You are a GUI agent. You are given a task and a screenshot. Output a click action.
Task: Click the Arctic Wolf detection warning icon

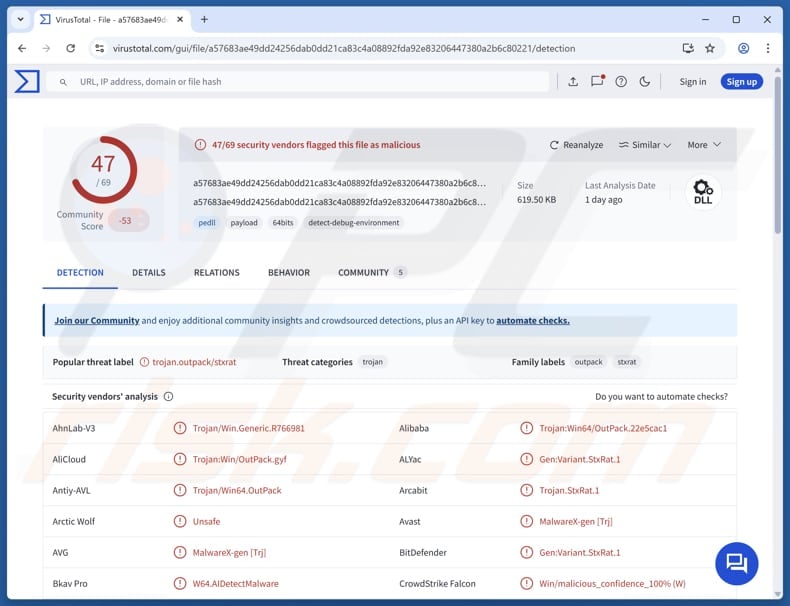pos(180,521)
